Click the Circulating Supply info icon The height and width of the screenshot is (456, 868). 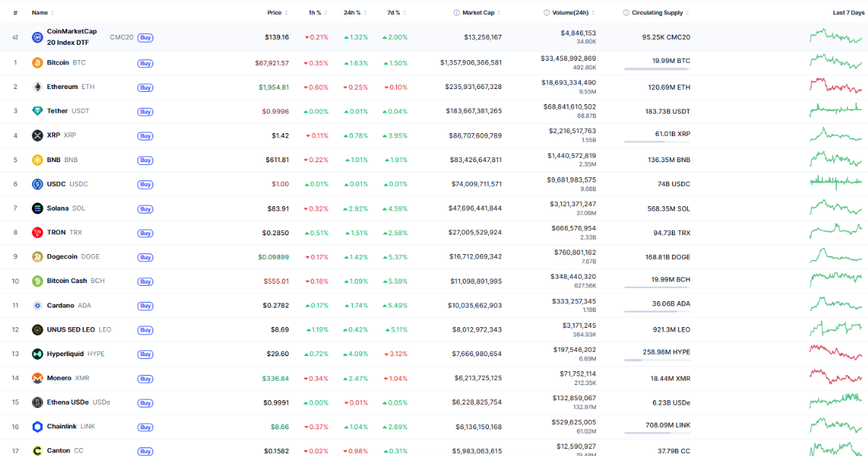tap(626, 12)
